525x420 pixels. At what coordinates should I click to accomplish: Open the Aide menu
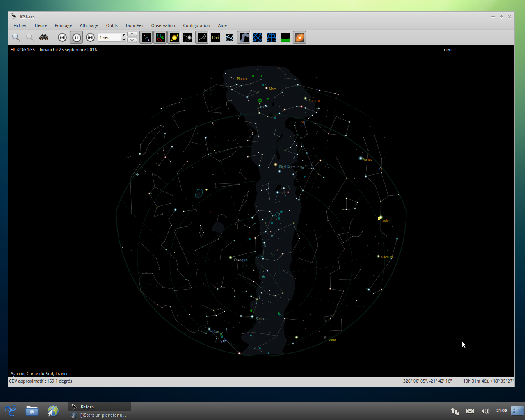[x=222, y=25]
